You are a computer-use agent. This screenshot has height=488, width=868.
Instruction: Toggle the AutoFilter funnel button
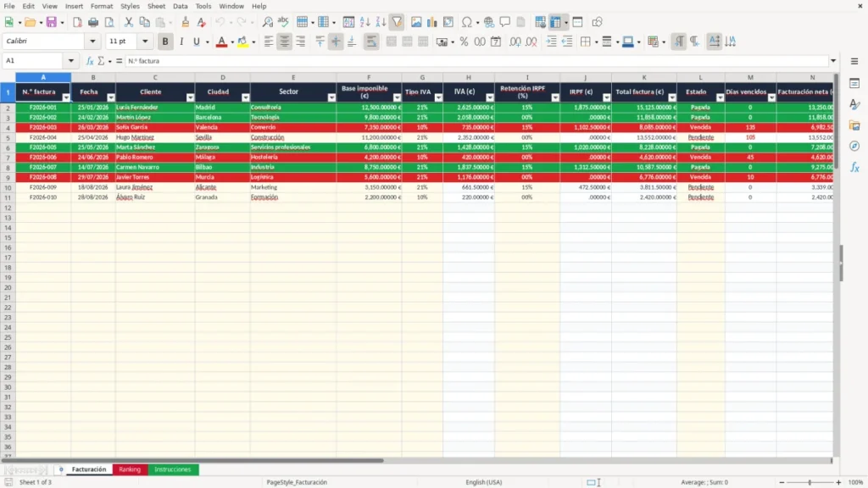pos(397,22)
